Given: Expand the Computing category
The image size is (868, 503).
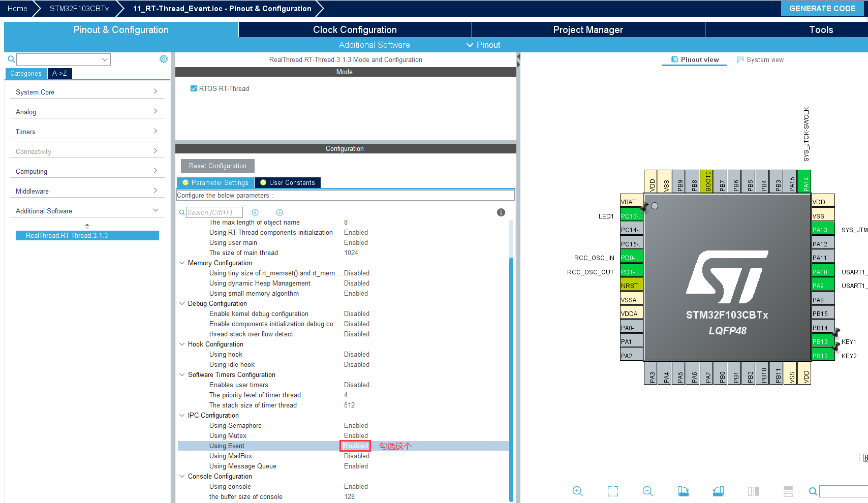Looking at the screenshot, I should pyautogui.click(x=87, y=171).
